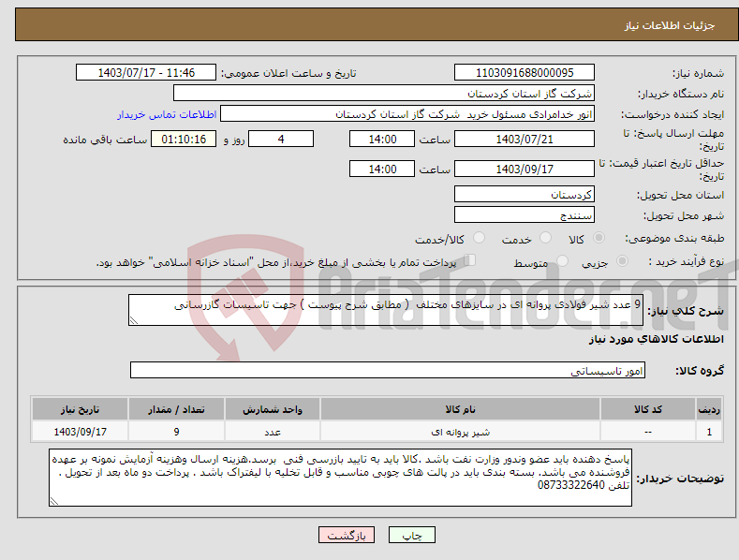
Task: Click the نام کالا column header
Action: pyautogui.click(x=460, y=409)
